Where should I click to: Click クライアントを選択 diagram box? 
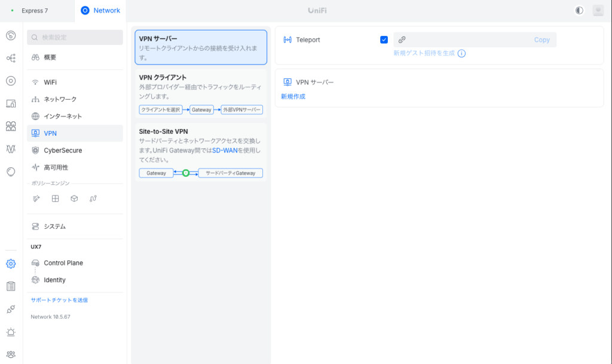161,109
